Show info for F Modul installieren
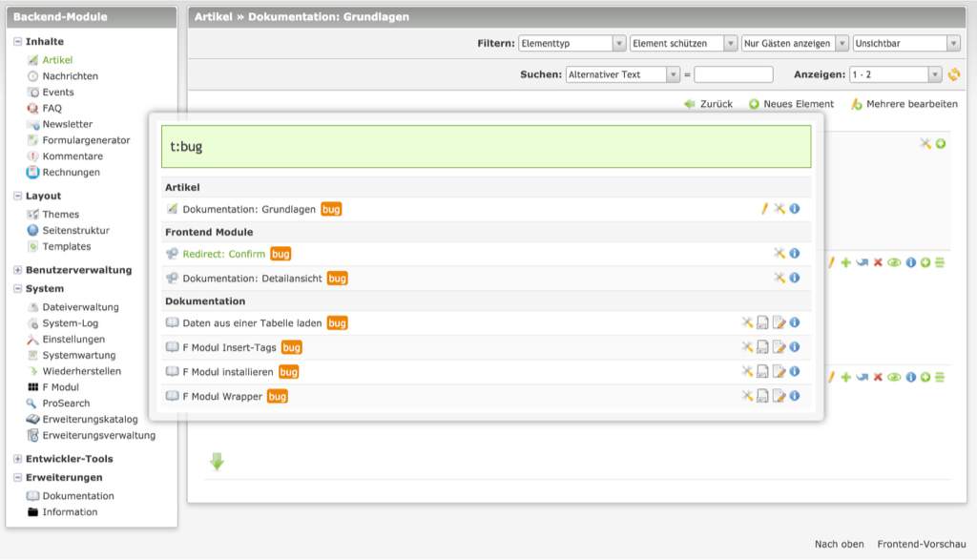The image size is (977, 560). pyautogui.click(x=795, y=371)
